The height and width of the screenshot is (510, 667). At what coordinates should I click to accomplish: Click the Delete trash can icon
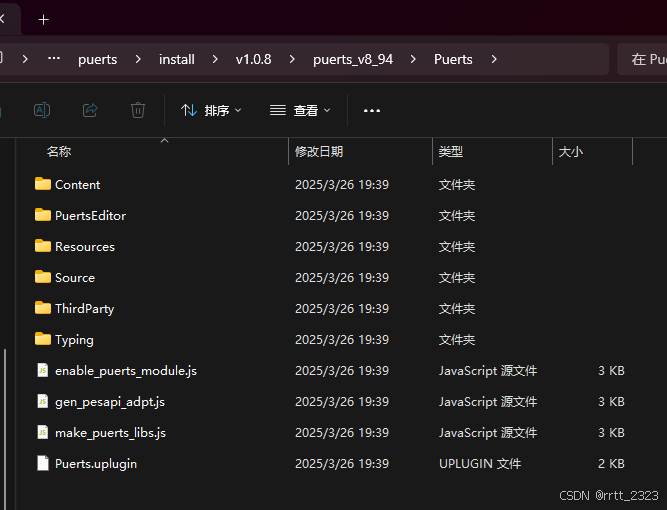tap(137, 110)
